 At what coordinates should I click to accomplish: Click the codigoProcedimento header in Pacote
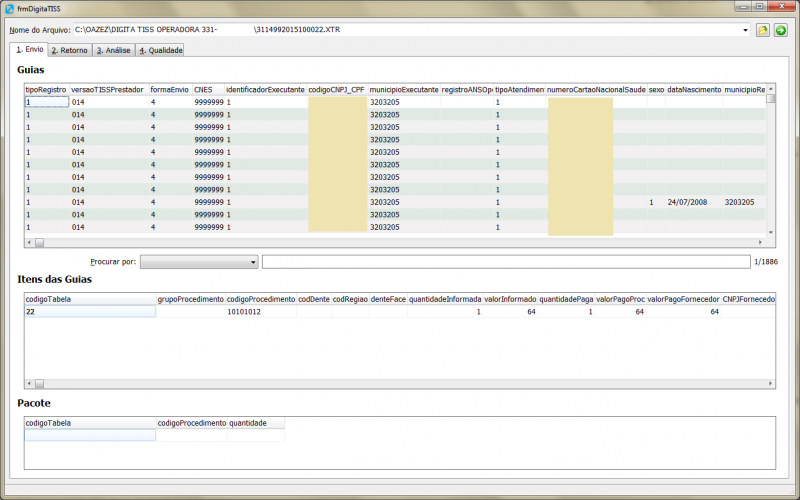click(192, 423)
